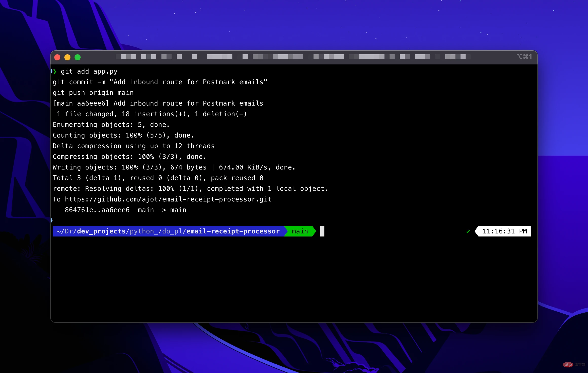Screen dimensions: 588x373
Task: Select the git add app.py command text
Action: point(89,71)
